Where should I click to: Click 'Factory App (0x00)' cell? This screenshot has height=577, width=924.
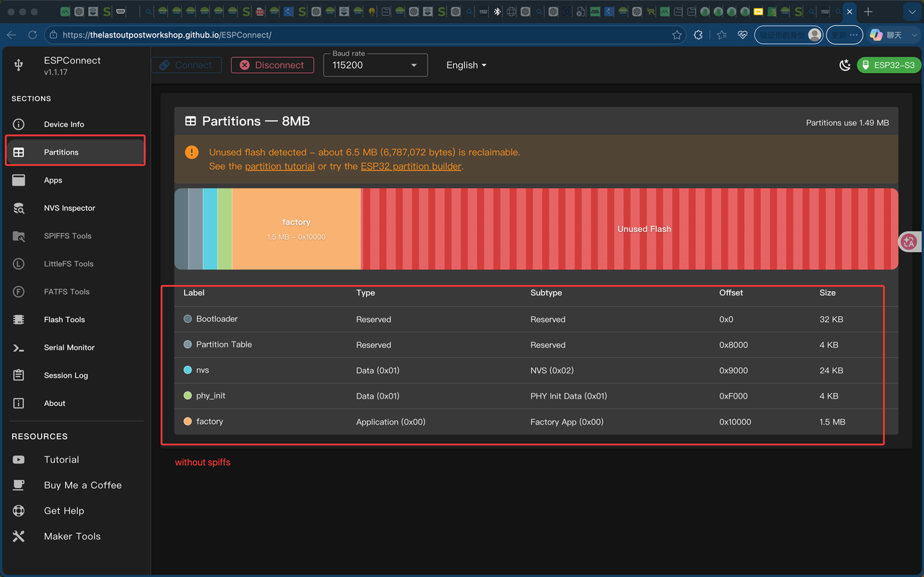point(567,422)
